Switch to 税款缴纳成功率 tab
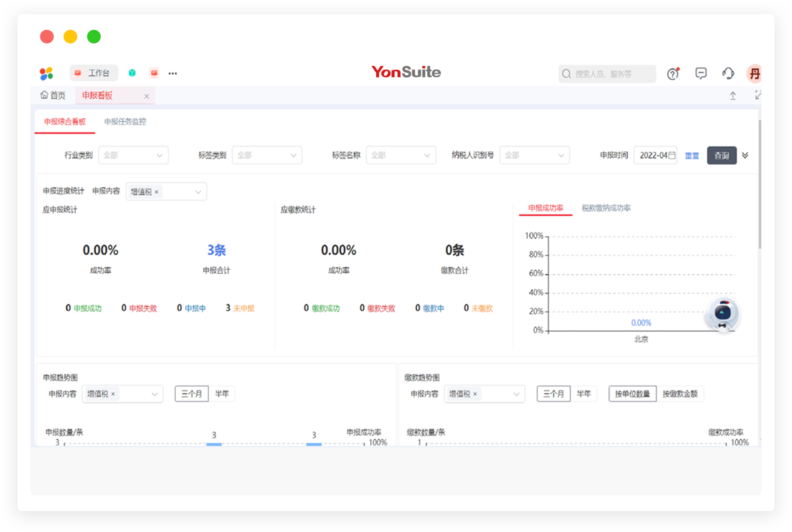This screenshot has width=792, height=532. (606, 208)
